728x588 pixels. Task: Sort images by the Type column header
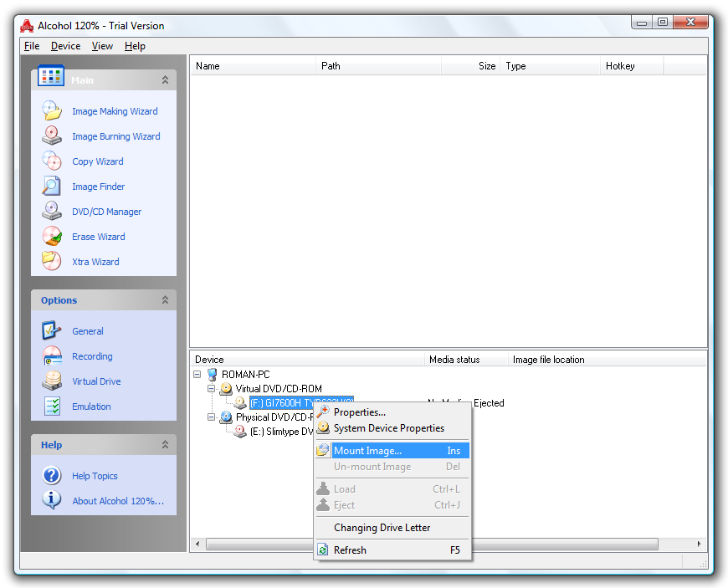550,66
